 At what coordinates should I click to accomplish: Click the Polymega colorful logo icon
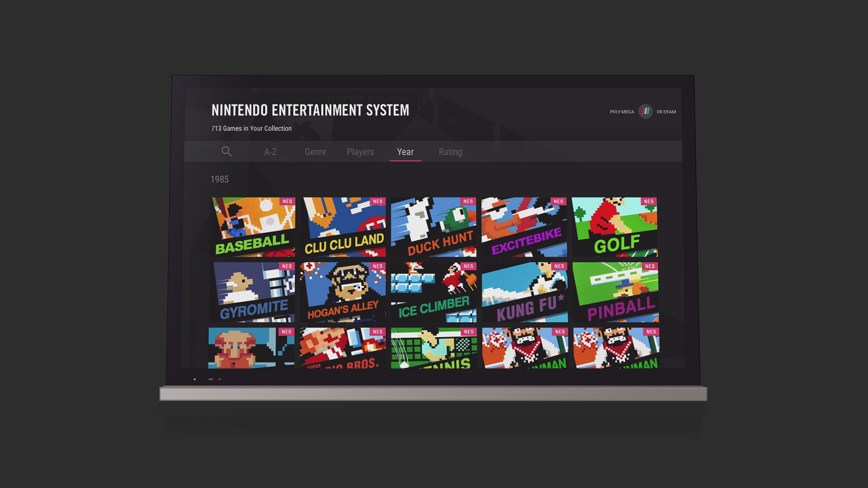[x=645, y=112]
